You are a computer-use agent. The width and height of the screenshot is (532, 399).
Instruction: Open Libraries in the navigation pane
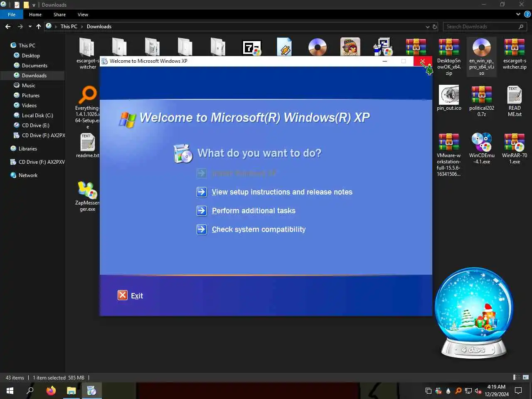(27, 148)
